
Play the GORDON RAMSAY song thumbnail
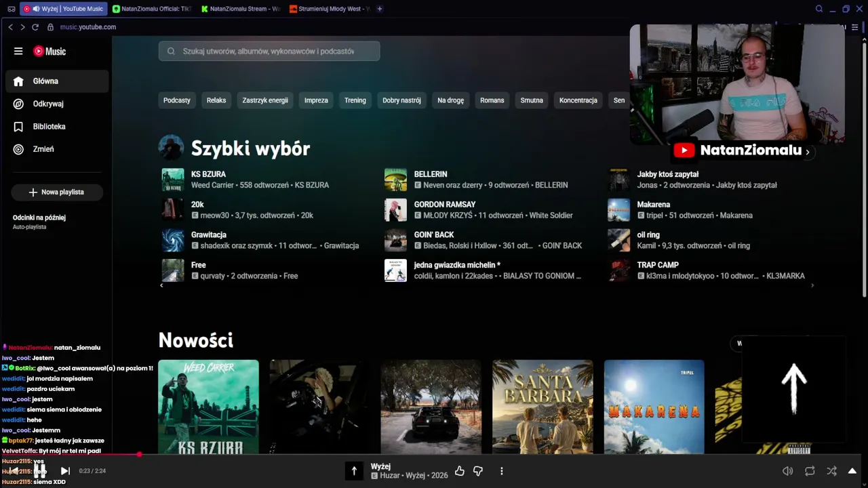(395, 210)
